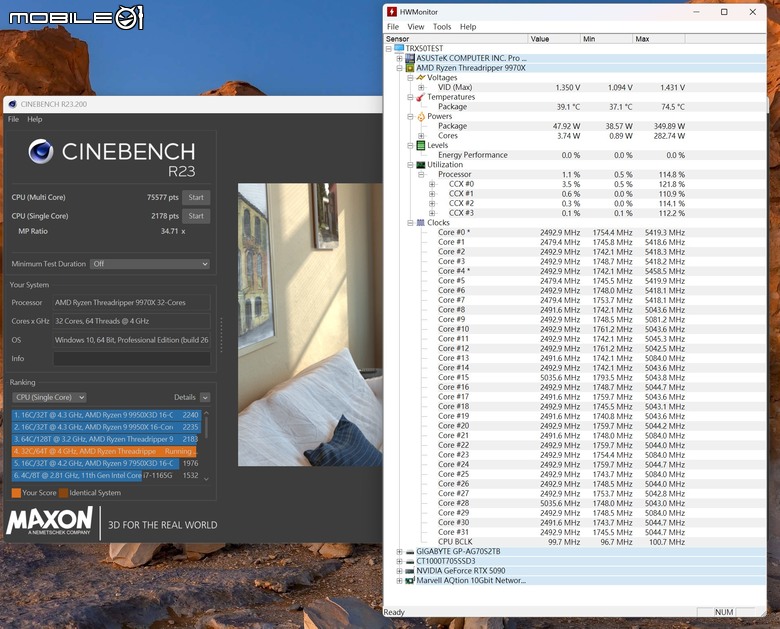Click the Sensor column header
780x629 pixels.
pyautogui.click(x=456, y=39)
